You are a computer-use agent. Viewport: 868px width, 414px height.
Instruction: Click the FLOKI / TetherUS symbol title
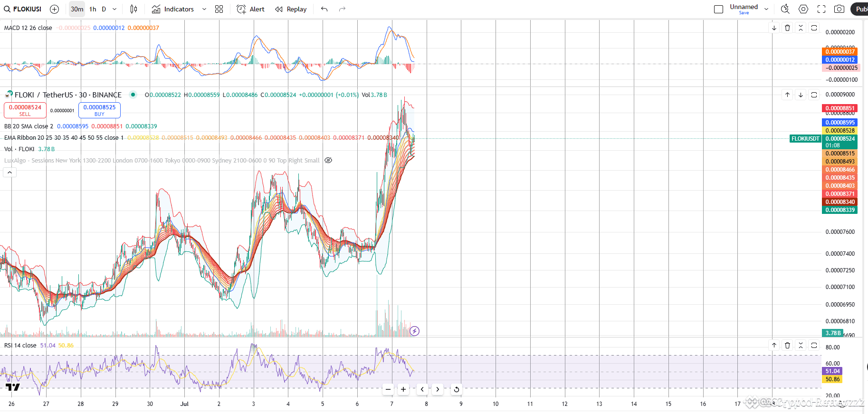point(68,95)
